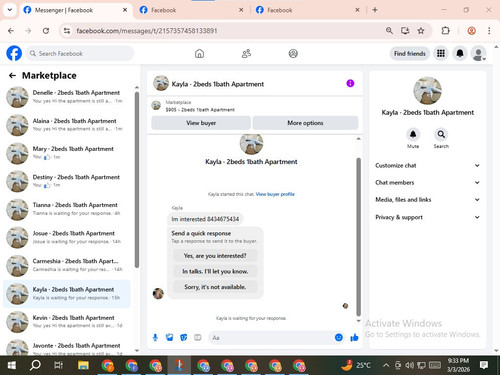Click the chat message area scrollbar
The image size is (500, 375).
point(359,237)
